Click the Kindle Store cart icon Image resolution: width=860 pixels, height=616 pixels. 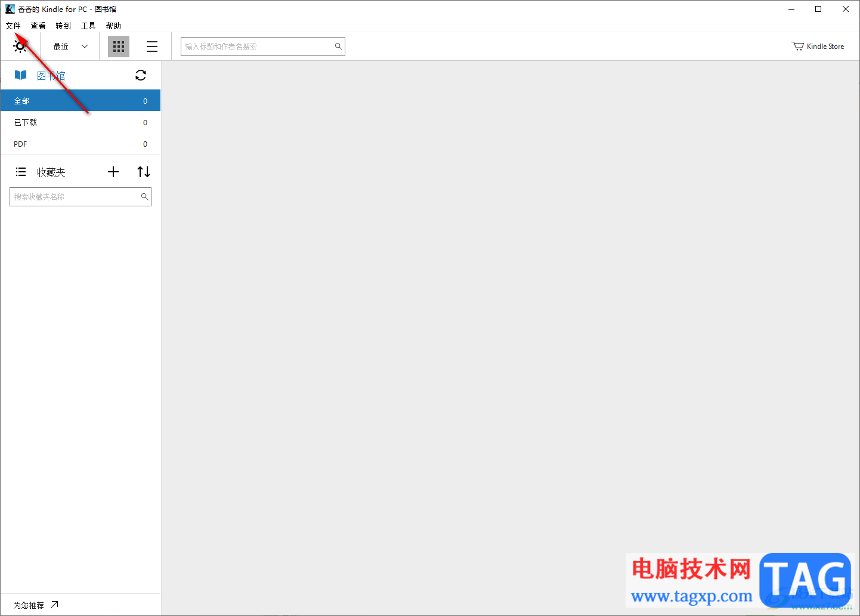click(x=797, y=47)
